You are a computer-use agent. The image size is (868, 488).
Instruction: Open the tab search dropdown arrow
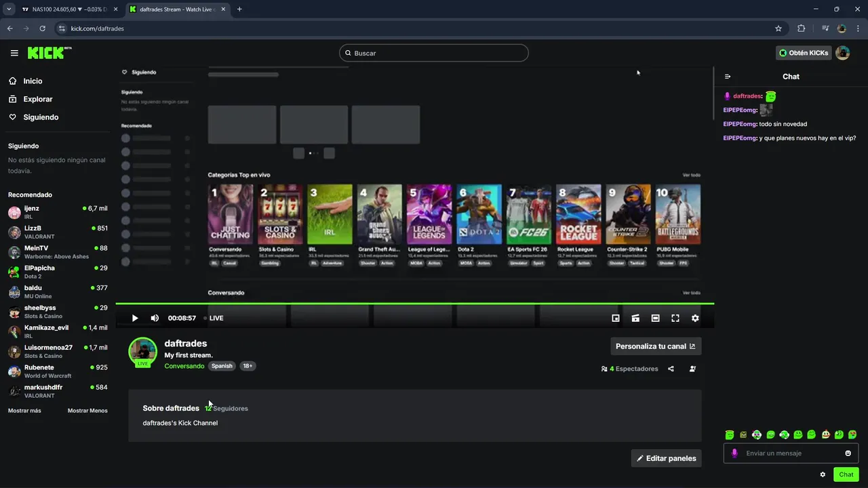(x=9, y=9)
